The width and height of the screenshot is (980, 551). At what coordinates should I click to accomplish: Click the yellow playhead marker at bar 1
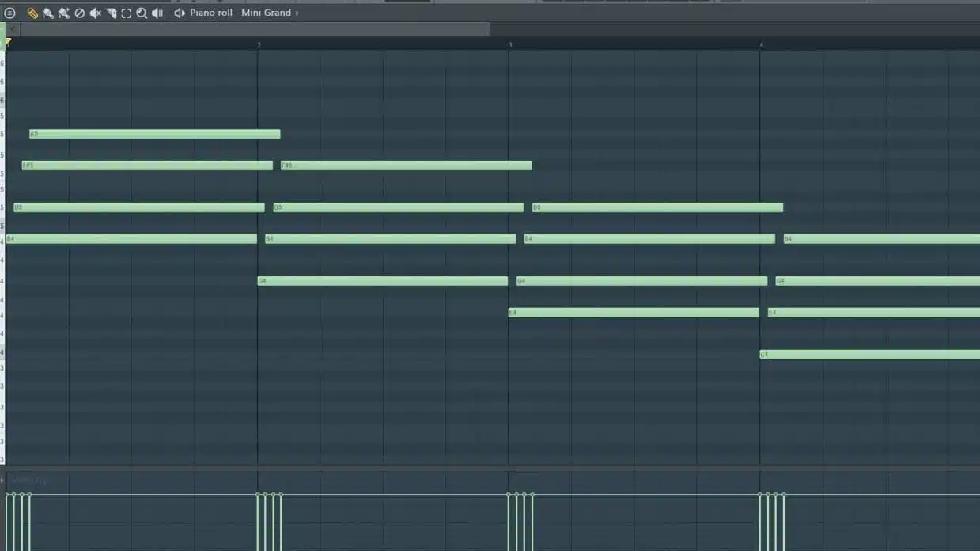coord(9,42)
